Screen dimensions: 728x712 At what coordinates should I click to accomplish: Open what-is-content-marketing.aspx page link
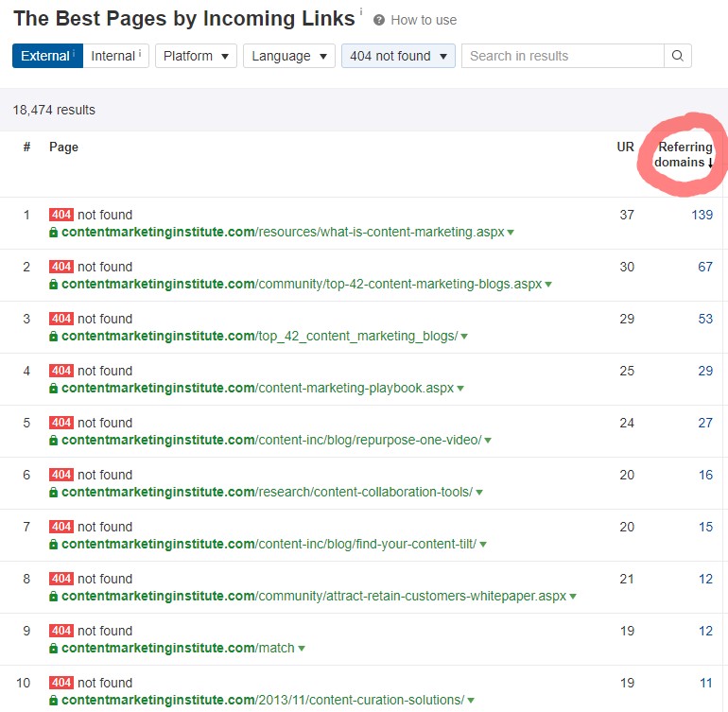(x=283, y=233)
